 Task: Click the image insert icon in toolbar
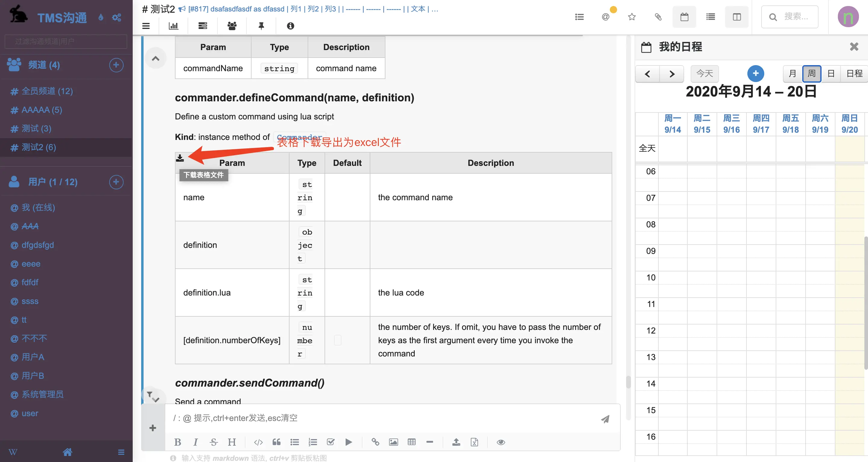point(393,442)
